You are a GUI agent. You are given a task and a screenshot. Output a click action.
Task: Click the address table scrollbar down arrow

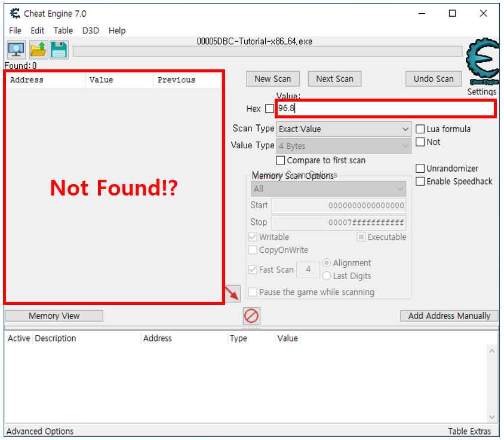(492, 417)
